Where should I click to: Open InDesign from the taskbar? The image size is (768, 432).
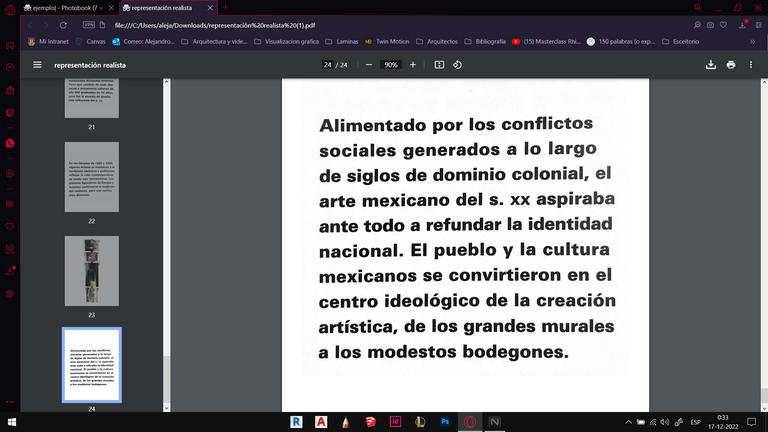[x=395, y=422]
